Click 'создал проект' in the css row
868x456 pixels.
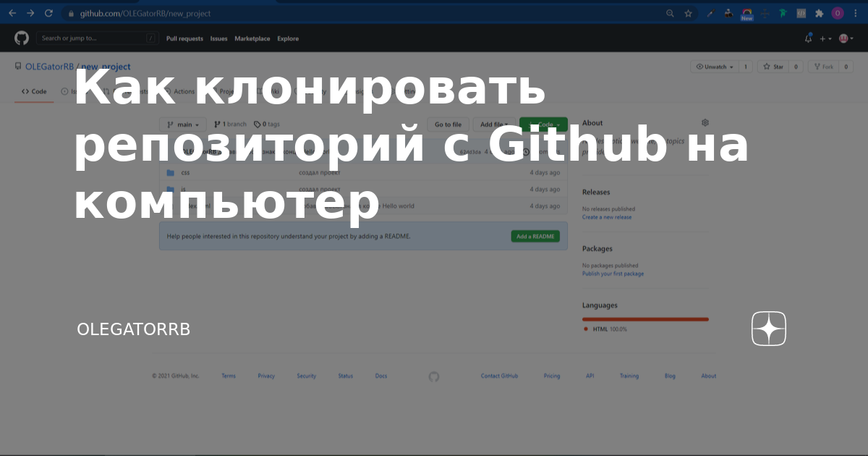point(320,173)
